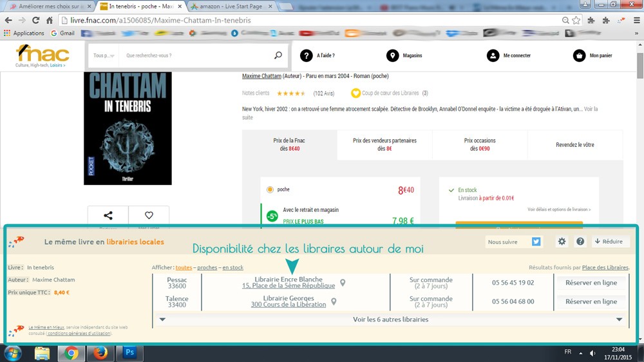This screenshot has height=362, width=644.
Task: Show 'toutes' libraries filter
Action: [184, 267]
